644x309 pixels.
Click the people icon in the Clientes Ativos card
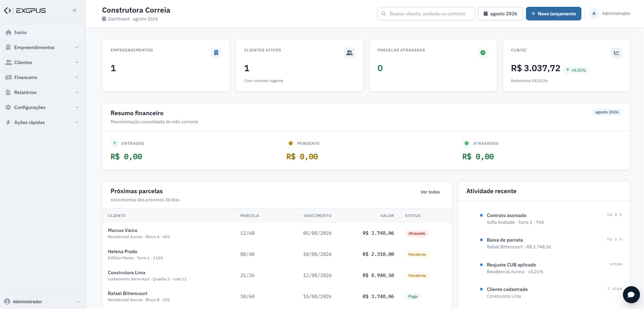point(349,53)
